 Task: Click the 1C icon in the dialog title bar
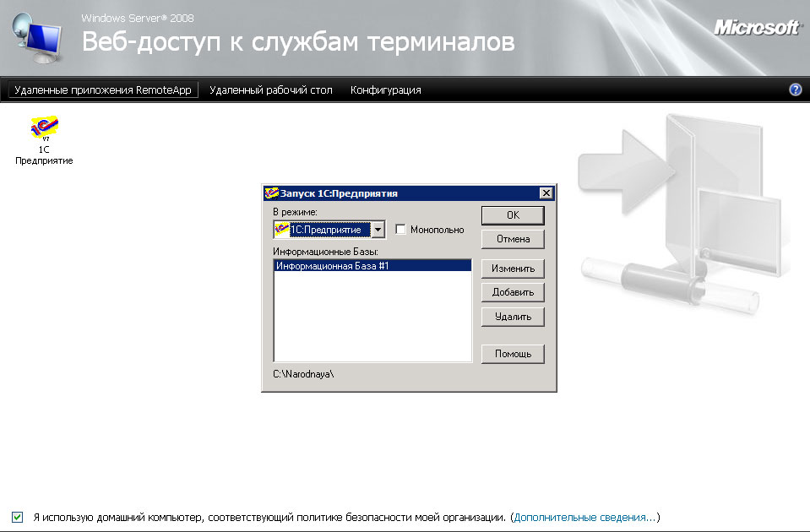pos(271,193)
